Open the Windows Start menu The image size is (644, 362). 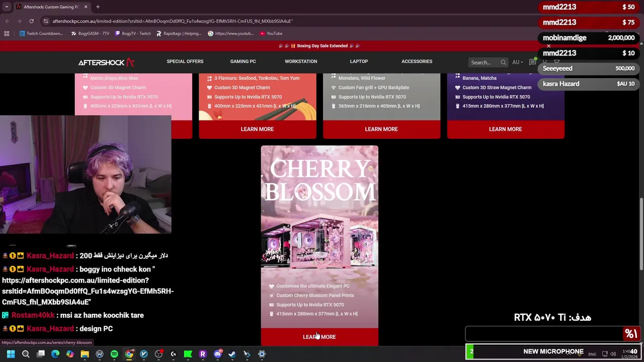[x=11, y=354]
